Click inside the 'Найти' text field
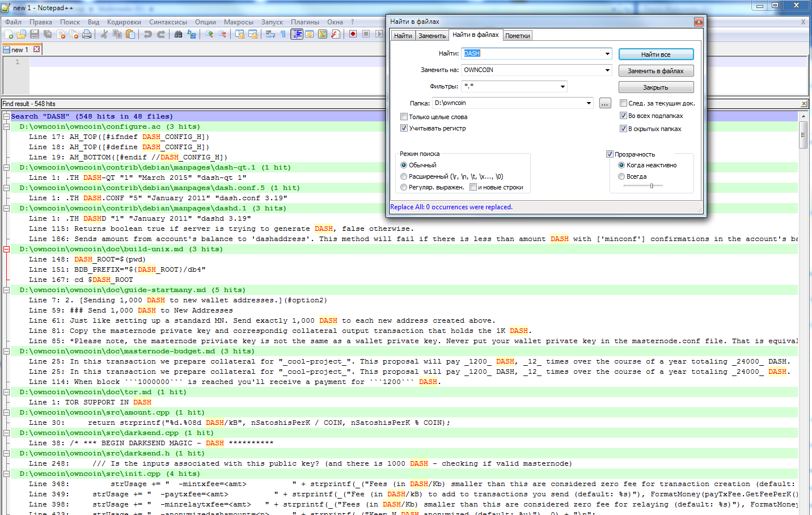812x515 pixels. 532,53
